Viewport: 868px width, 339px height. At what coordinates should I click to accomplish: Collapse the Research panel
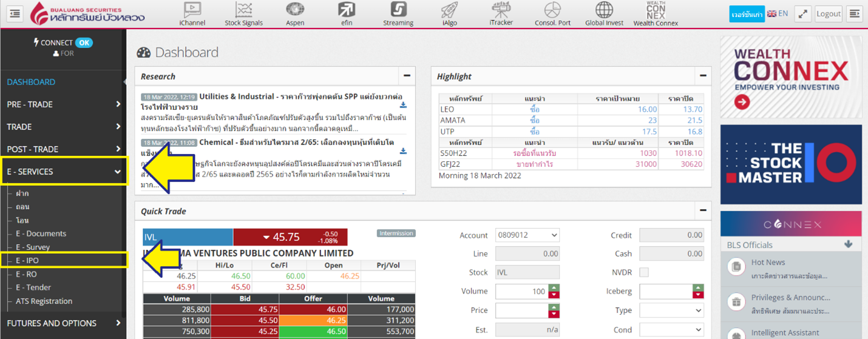pyautogui.click(x=407, y=76)
